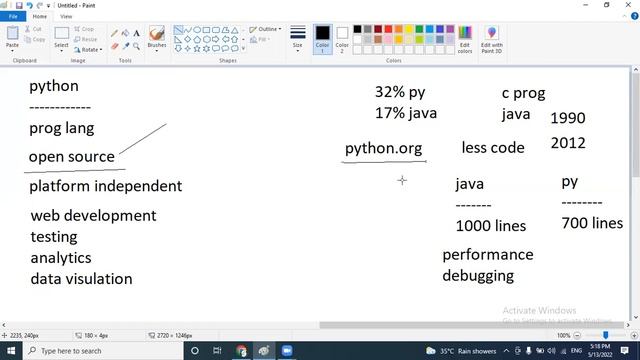Select the Color picker eyedropper tool
The height and width of the screenshot is (360, 640).
click(x=126, y=47)
